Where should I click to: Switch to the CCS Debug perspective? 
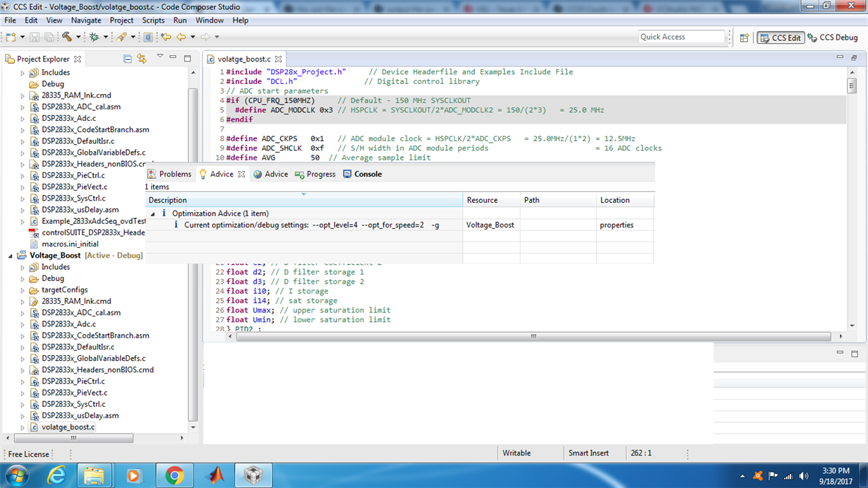click(833, 37)
